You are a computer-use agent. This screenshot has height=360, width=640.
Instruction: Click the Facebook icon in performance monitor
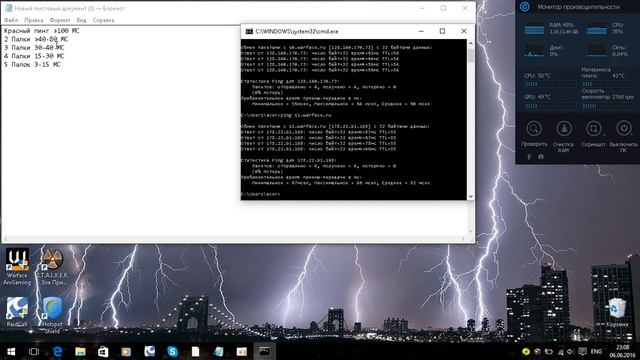[529, 157]
